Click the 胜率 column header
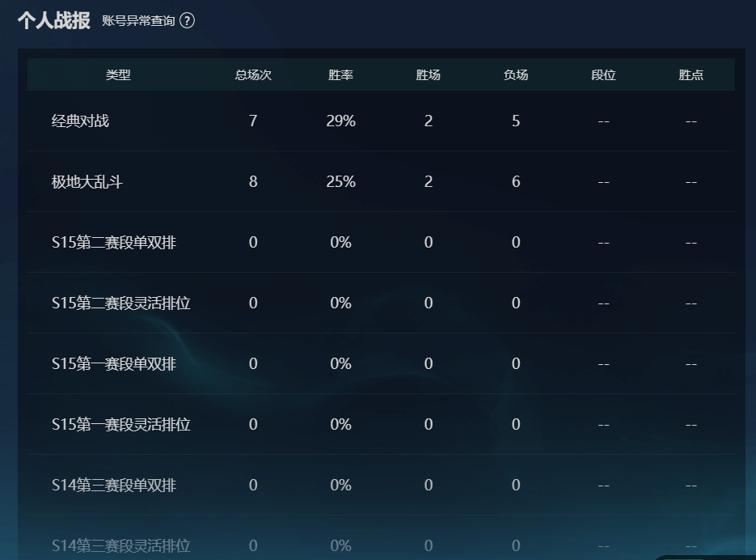The width and height of the screenshot is (756, 560). pos(341,74)
